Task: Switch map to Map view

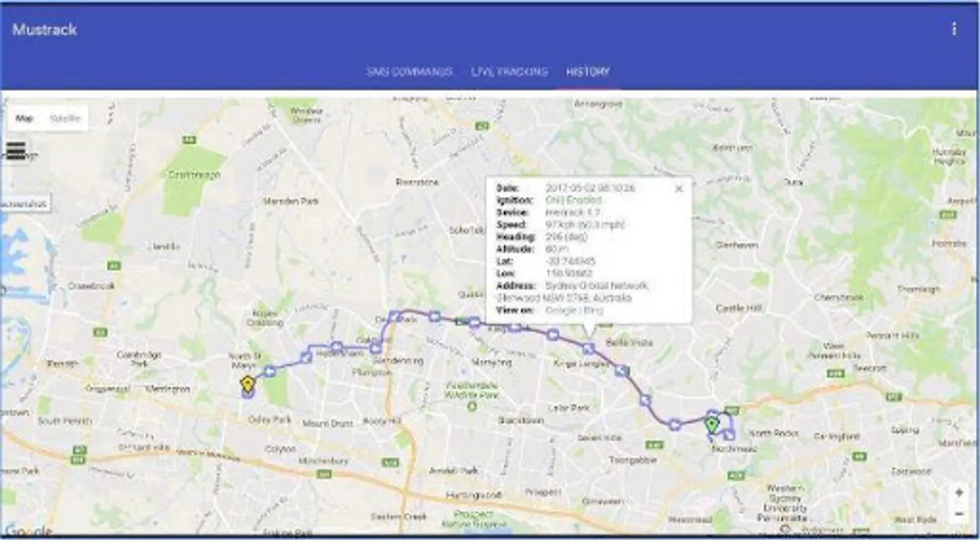Action: click(25, 118)
